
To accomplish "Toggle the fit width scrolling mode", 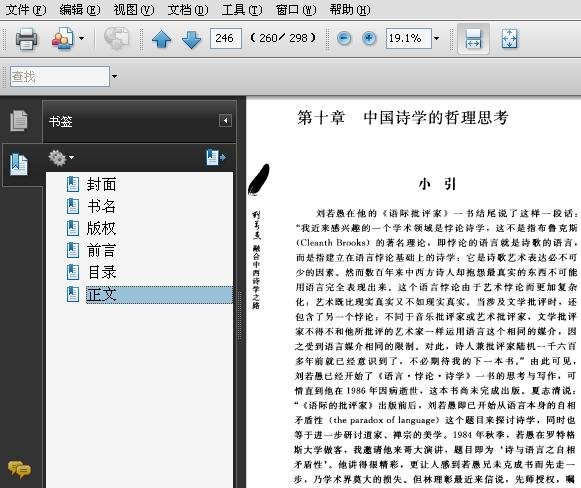I will pyautogui.click(x=473, y=39).
